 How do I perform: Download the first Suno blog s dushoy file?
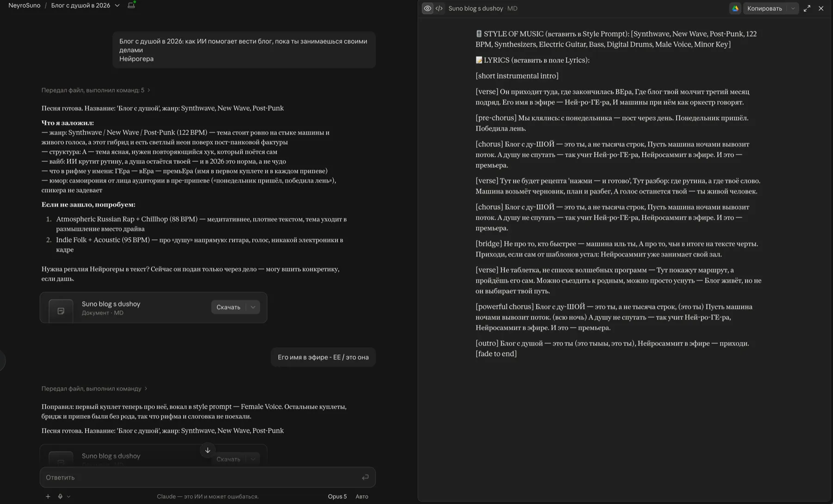[229, 307]
